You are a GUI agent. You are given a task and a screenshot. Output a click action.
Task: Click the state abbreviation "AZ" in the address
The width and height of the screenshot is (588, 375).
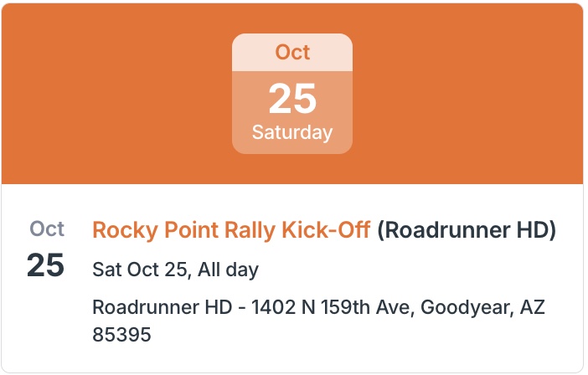pos(533,307)
